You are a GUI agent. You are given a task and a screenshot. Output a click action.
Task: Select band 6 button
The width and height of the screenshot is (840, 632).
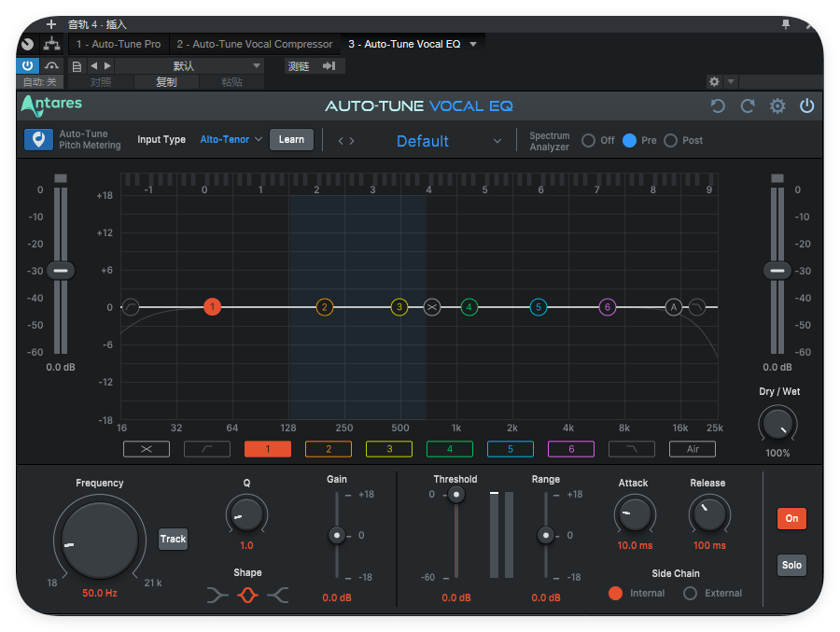coord(571,449)
